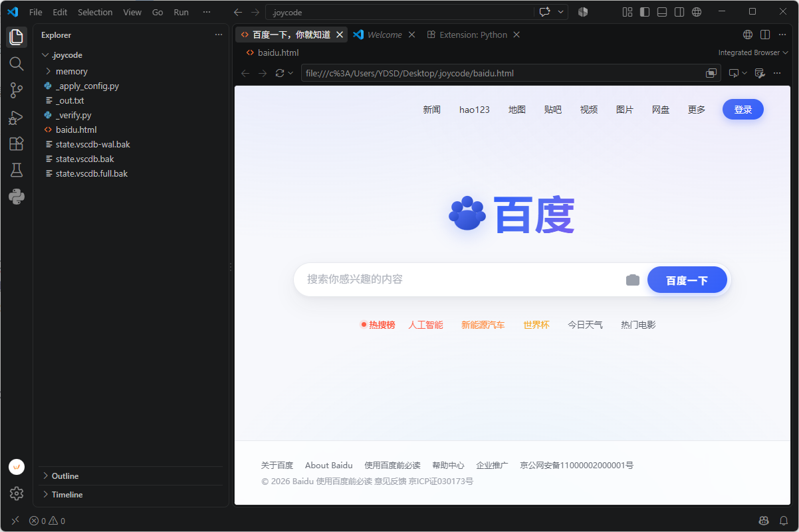This screenshot has width=799, height=532.
Task: Click the hexagon agent icon in title bar
Action: tap(583, 12)
